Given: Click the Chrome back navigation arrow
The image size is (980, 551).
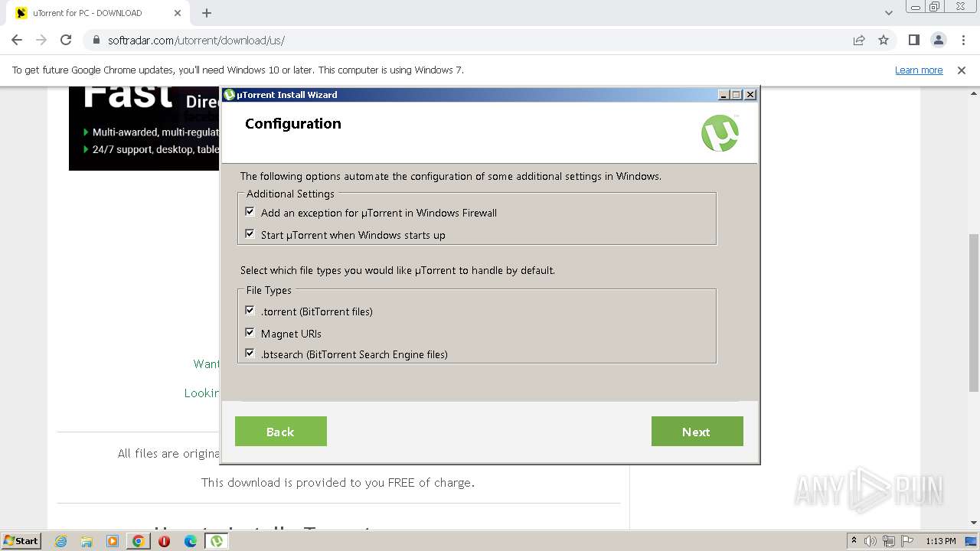Looking at the screenshot, I should tap(17, 40).
